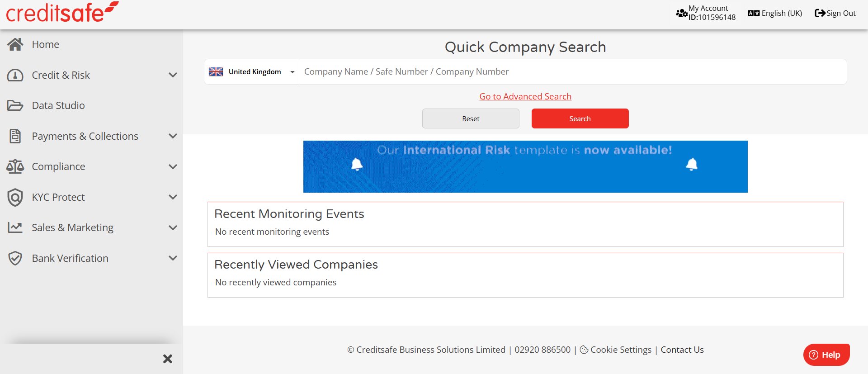Click the language translate icon
The height and width of the screenshot is (374, 868).
pyautogui.click(x=754, y=13)
